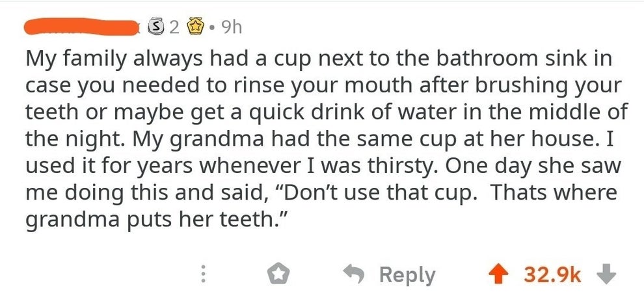Open the three-dot more options menu
This screenshot has width=644, height=303.
(203, 274)
